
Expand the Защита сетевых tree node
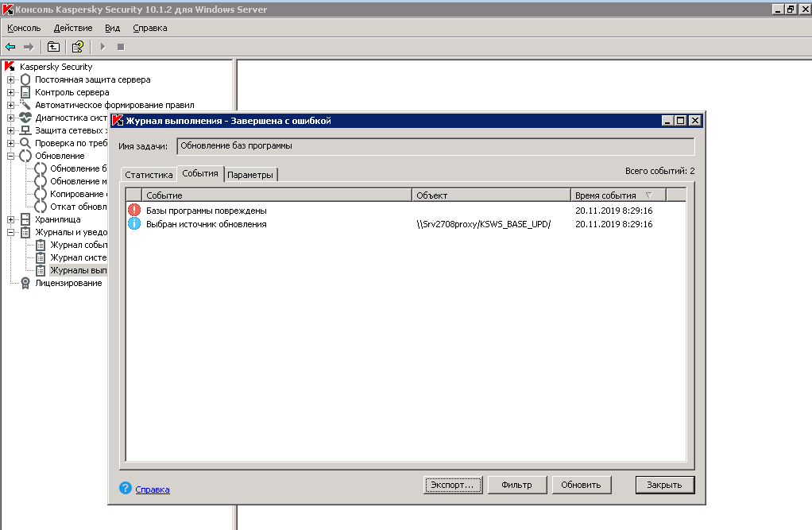pos(10,130)
